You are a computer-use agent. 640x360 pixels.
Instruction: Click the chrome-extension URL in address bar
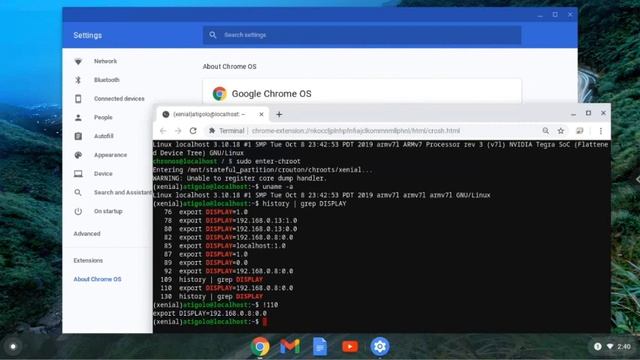click(x=356, y=131)
